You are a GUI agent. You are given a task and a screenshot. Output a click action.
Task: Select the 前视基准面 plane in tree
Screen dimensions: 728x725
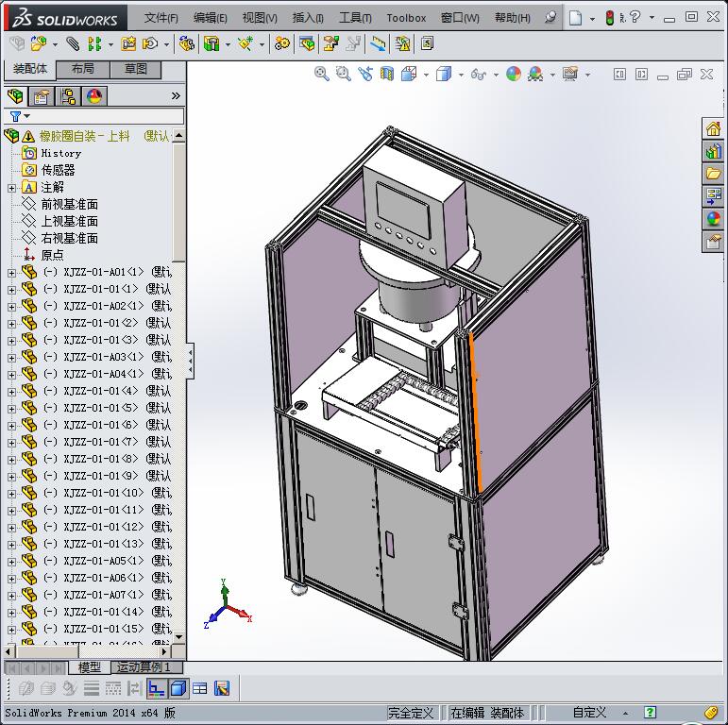[x=70, y=204]
